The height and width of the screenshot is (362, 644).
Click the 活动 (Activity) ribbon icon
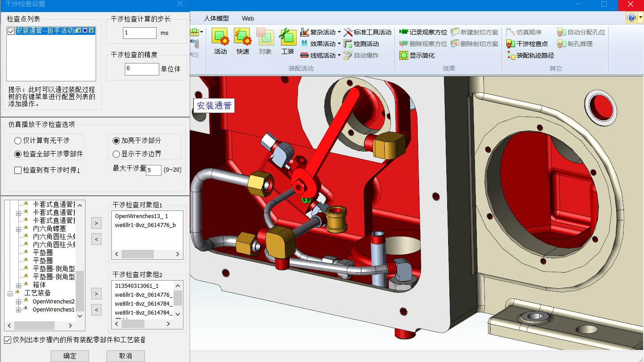tap(220, 41)
